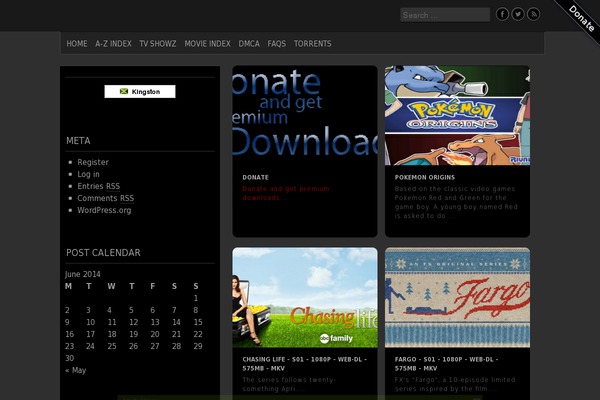
Task: Open the Fargo poster image
Action: point(457,297)
